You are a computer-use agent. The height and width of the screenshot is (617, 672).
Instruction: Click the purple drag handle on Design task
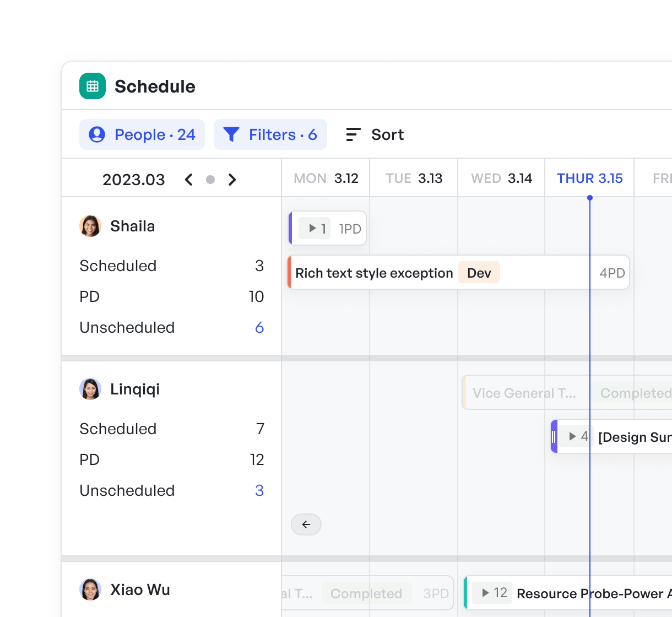click(x=554, y=436)
